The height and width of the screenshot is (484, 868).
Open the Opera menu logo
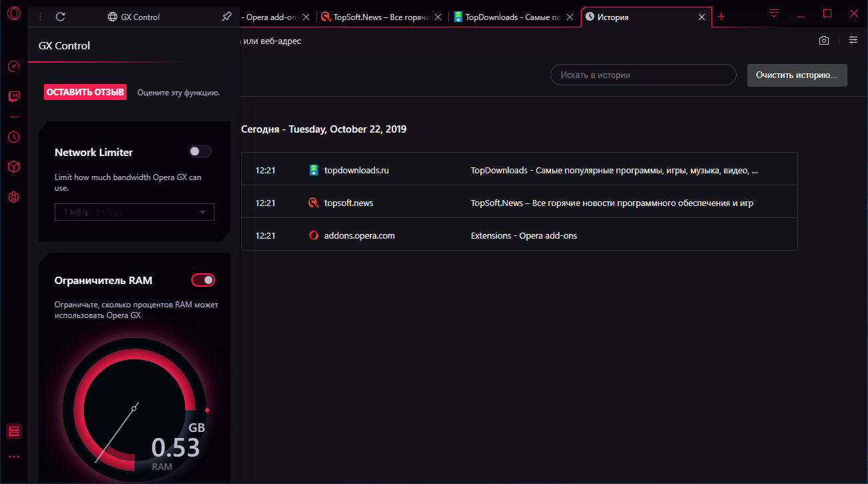(x=13, y=14)
